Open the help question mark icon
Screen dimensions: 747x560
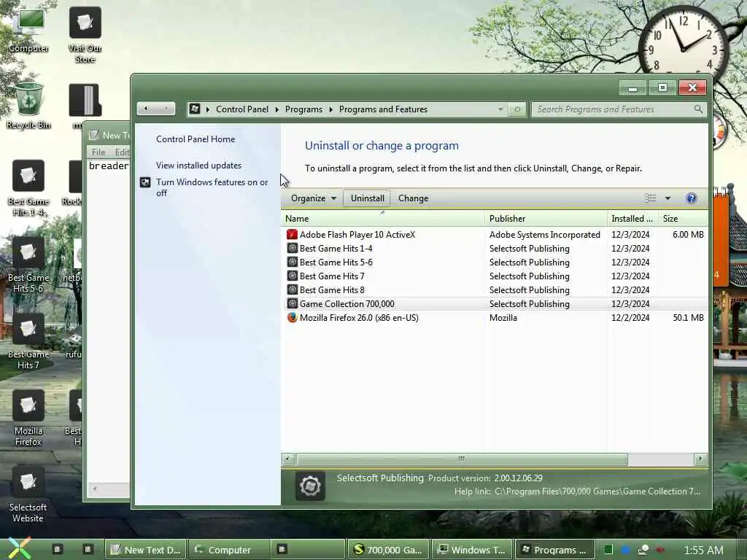pyautogui.click(x=692, y=198)
